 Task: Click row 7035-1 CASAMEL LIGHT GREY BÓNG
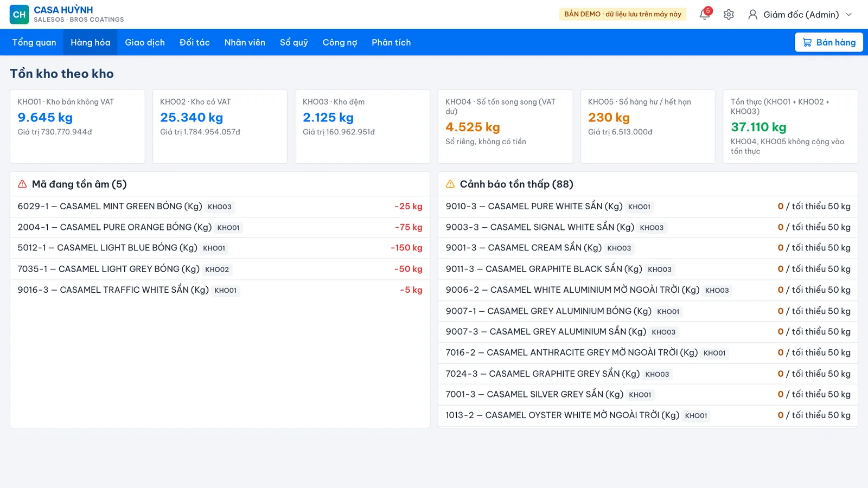pyautogui.click(x=220, y=269)
